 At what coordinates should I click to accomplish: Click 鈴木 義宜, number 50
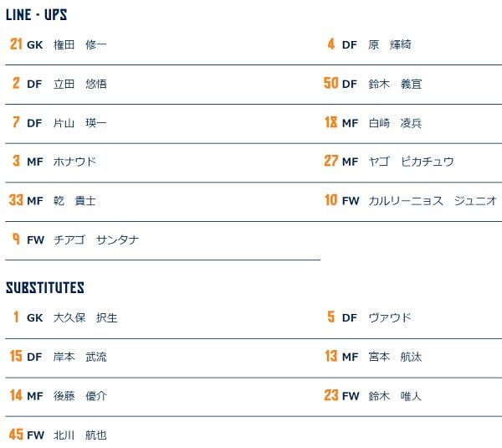point(395,84)
